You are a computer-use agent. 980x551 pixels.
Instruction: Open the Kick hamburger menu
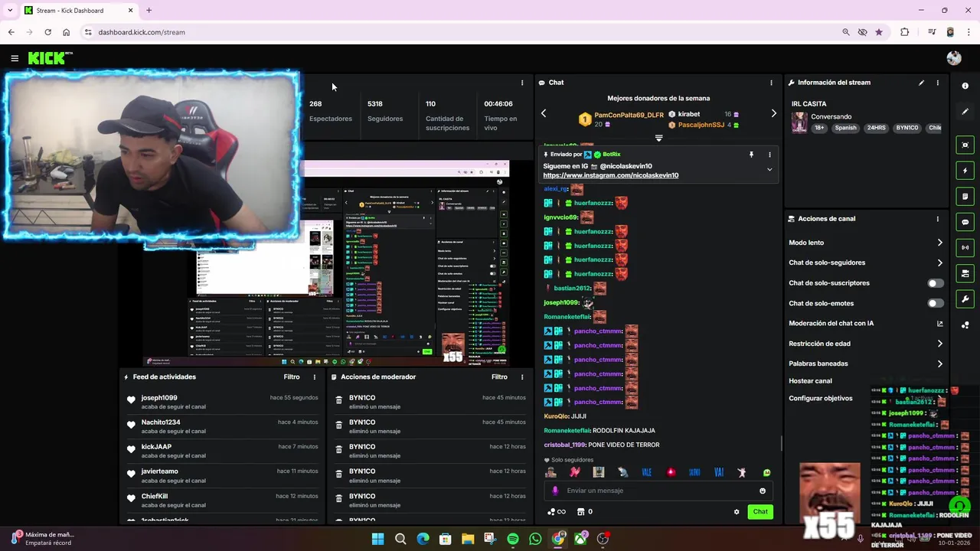point(15,58)
